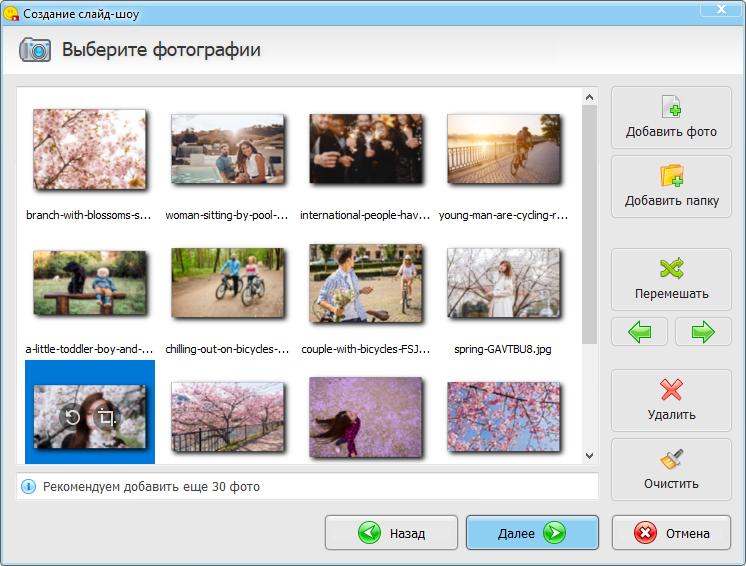Click the scrollbar down arrow
746x566 pixels.
pos(589,456)
